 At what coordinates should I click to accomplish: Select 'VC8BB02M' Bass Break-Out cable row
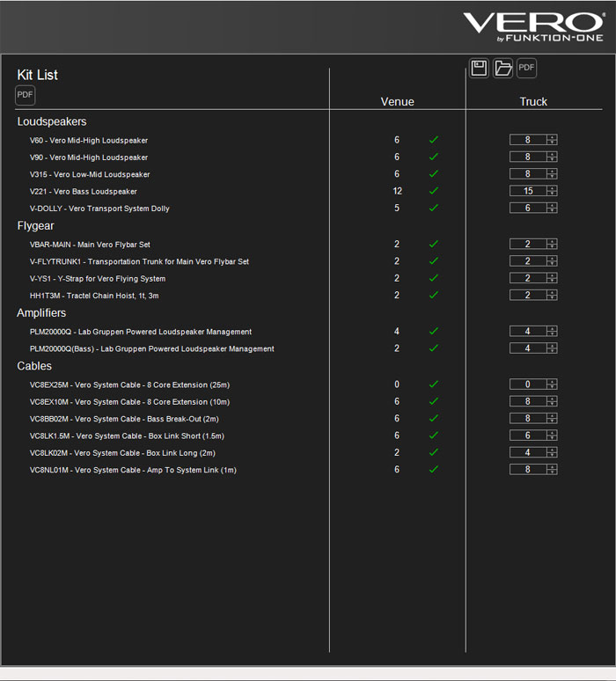click(124, 419)
